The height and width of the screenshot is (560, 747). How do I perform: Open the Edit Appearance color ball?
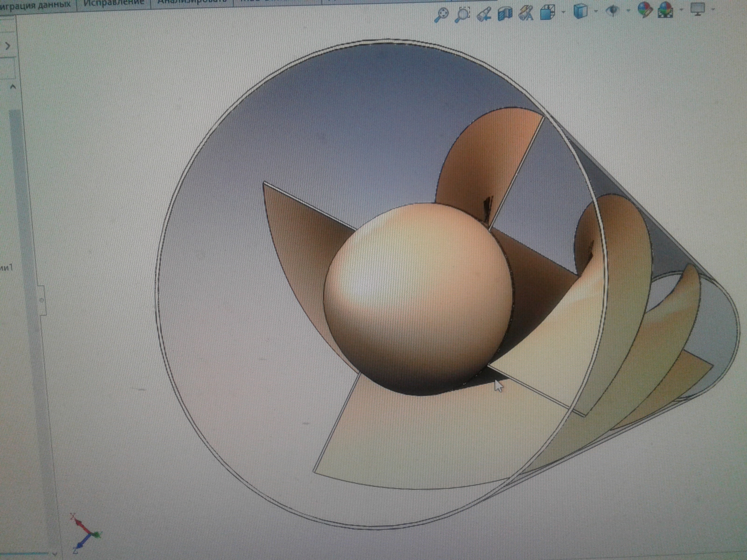(x=644, y=9)
